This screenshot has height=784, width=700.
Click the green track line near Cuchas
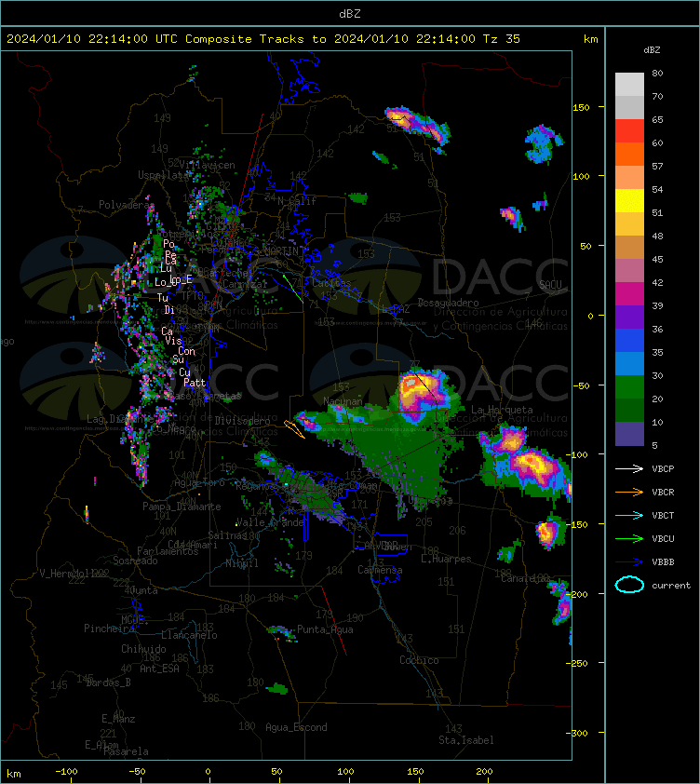click(x=293, y=289)
